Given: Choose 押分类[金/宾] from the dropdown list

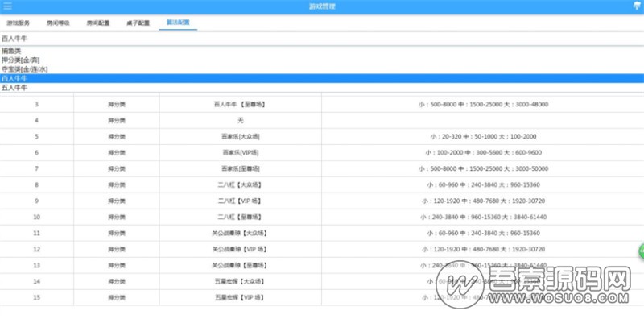Looking at the screenshot, I should (322, 60).
